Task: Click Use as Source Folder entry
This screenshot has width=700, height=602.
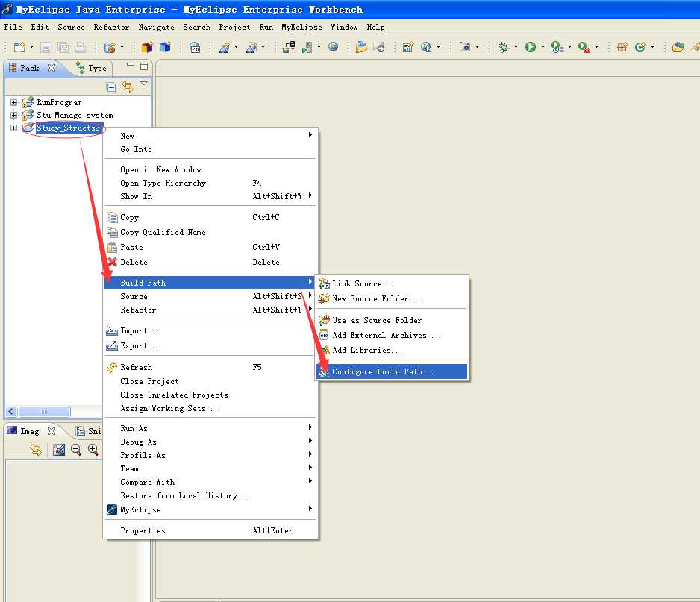Action: point(392,321)
